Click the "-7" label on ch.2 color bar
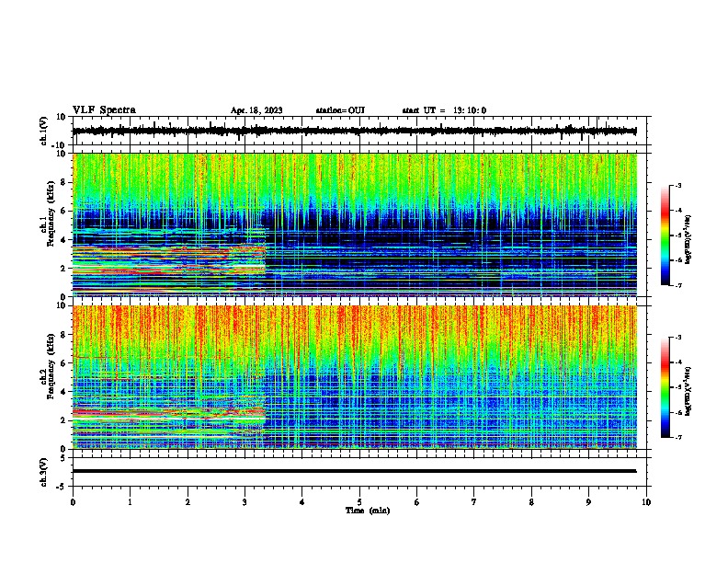 pyautogui.click(x=677, y=437)
